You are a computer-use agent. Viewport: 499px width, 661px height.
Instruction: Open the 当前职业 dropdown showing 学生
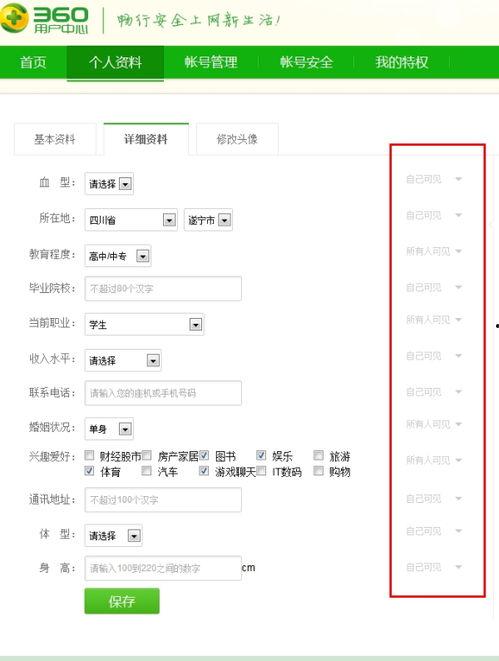pos(145,324)
